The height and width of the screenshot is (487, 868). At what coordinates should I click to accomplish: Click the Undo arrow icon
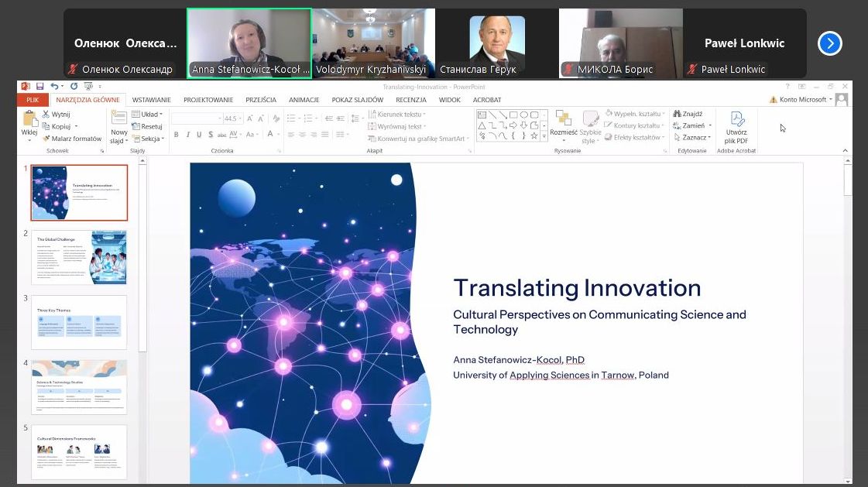[x=54, y=86]
